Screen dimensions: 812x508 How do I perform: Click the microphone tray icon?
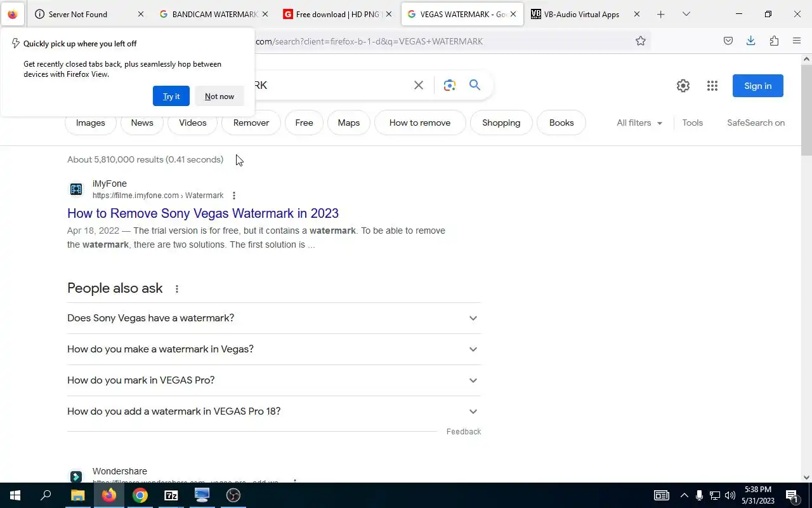699,495
